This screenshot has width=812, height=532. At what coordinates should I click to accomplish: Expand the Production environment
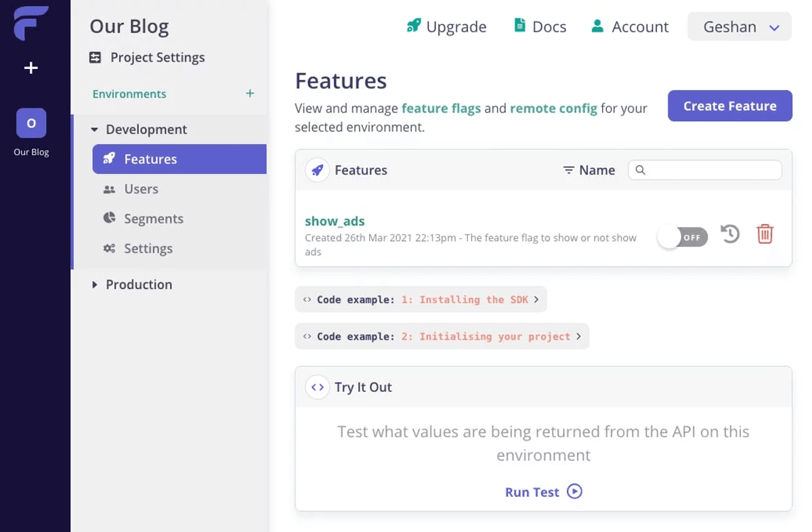pyautogui.click(x=94, y=285)
